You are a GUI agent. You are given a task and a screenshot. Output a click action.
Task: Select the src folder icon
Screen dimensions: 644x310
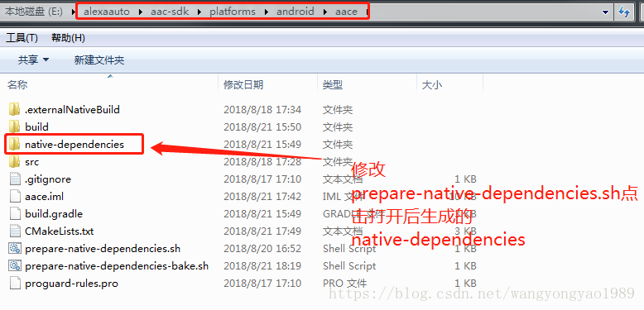[14, 161]
